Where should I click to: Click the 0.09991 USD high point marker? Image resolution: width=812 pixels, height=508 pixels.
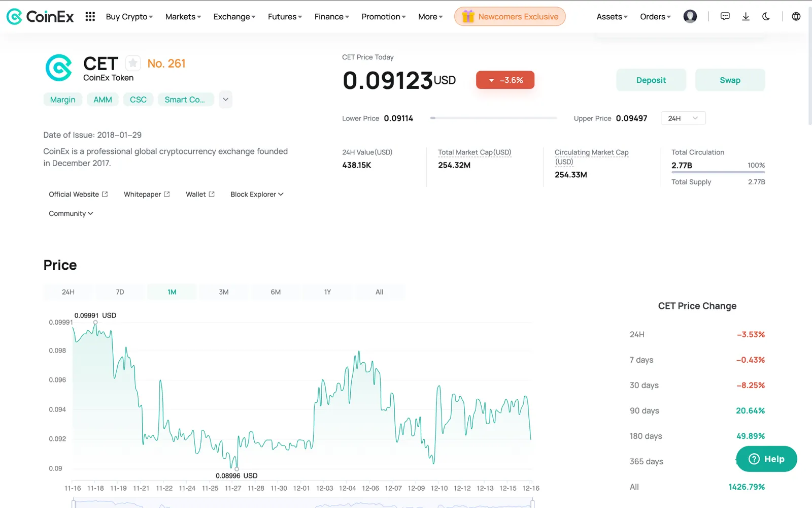click(95, 322)
